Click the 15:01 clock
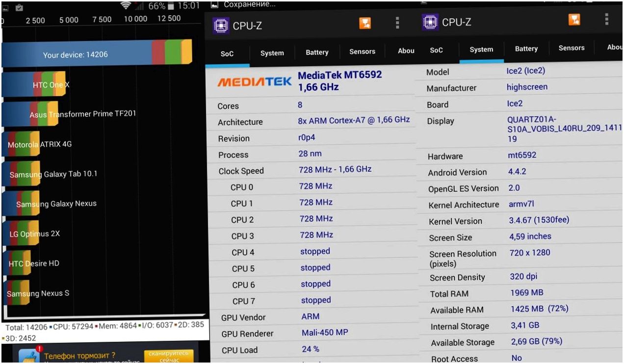This screenshot has width=624, height=364. [x=188, y=6]
